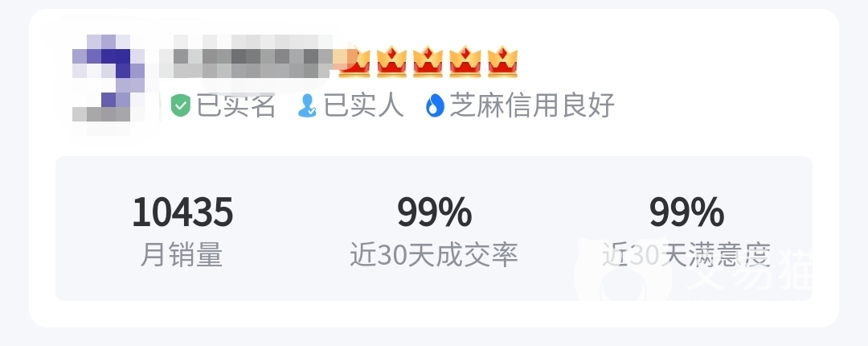Click the 99% deal rate value

pyautogui.click(x=435, y=212)
